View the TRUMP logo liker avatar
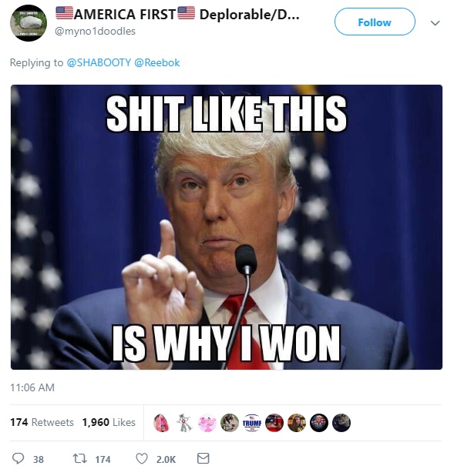This screenshot has height=476, width=454. 252,423
